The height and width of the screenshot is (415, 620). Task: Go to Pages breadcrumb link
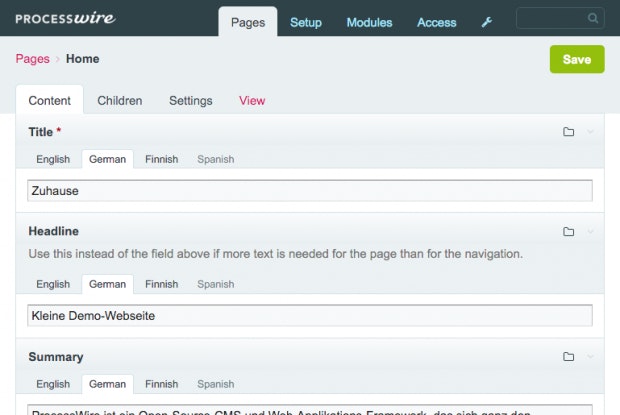click(x=32, y=59)
